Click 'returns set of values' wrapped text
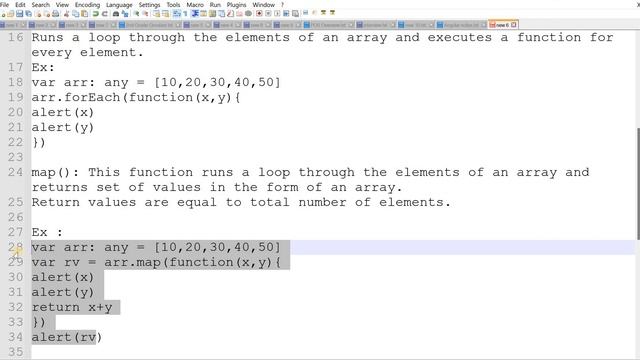This screenshot has height=360, width=640. point(116,187)
